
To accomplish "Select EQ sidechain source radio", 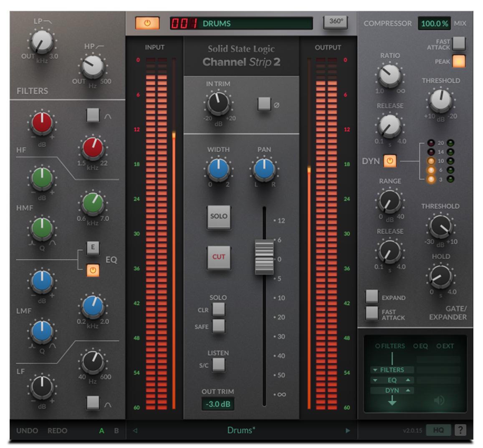I will tap(415, 346).
